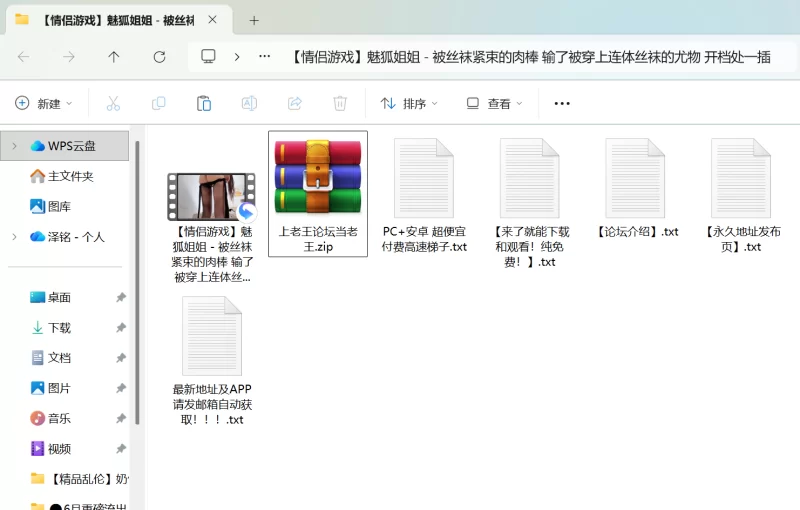The image size is (800, 510).
Task: Click the Rename icon in toolbar
Action: pyautogui.click(x=249, y=103)
